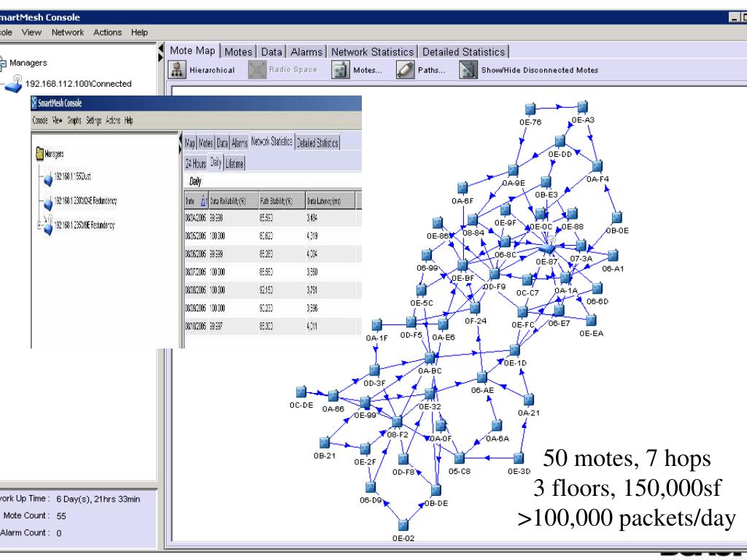Open the Network Statistics tab in main window
Screen dimensions: 747x560
coord(373,52)
